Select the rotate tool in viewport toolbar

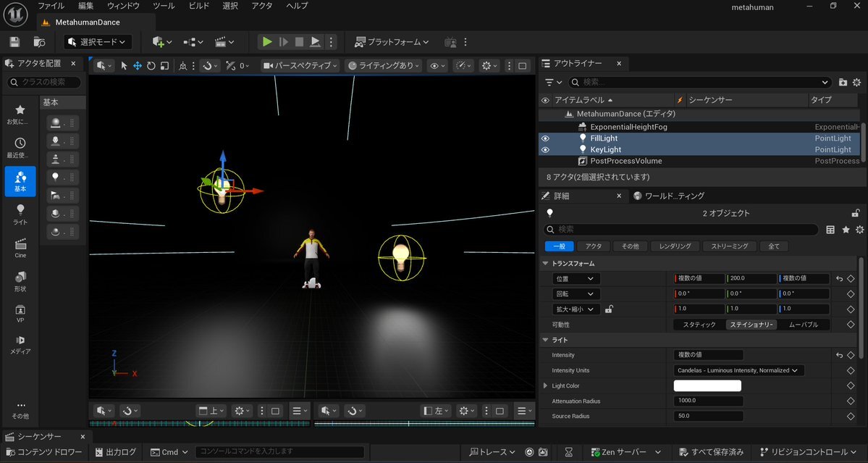pyautogui.click(x=151, y=66)
